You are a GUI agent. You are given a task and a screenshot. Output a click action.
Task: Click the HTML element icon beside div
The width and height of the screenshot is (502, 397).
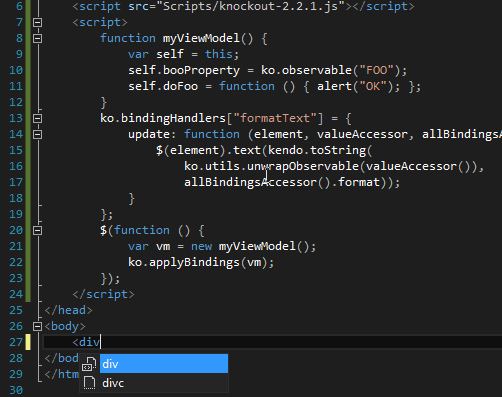89,364
